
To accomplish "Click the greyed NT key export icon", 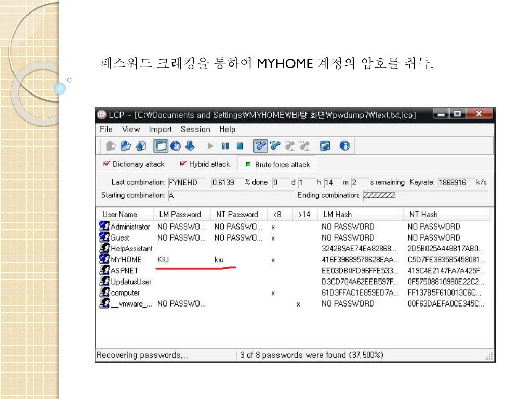I will (x=304, y=146).
